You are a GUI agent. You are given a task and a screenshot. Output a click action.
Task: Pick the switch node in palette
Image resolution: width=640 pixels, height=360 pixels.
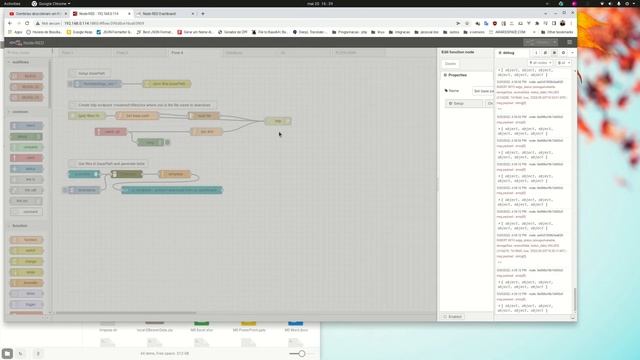(27, 251)
